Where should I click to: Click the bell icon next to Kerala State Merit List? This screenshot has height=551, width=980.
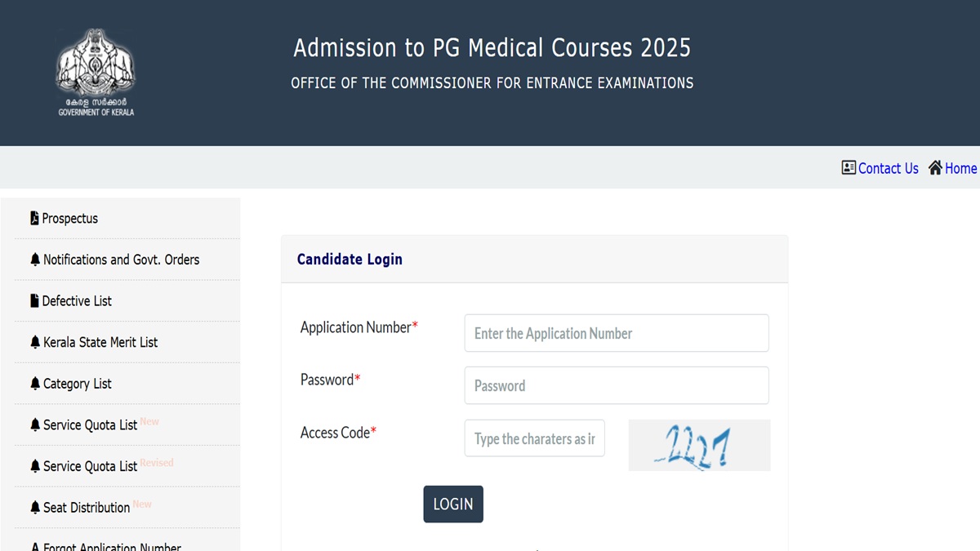(34, 342)
